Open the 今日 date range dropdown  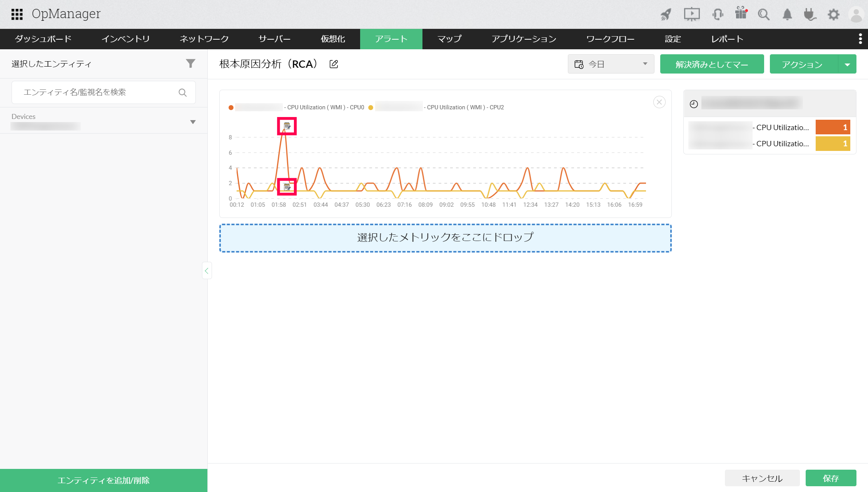611,64
